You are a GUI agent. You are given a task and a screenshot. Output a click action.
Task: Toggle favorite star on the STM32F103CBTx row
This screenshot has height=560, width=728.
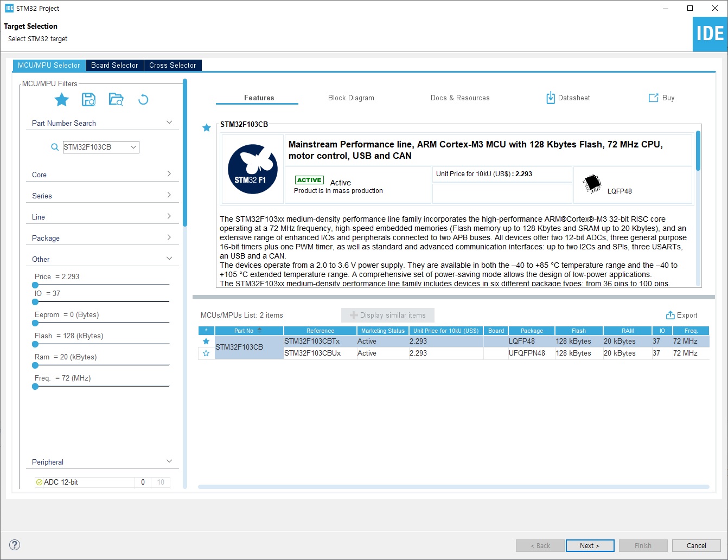(206, 342)
